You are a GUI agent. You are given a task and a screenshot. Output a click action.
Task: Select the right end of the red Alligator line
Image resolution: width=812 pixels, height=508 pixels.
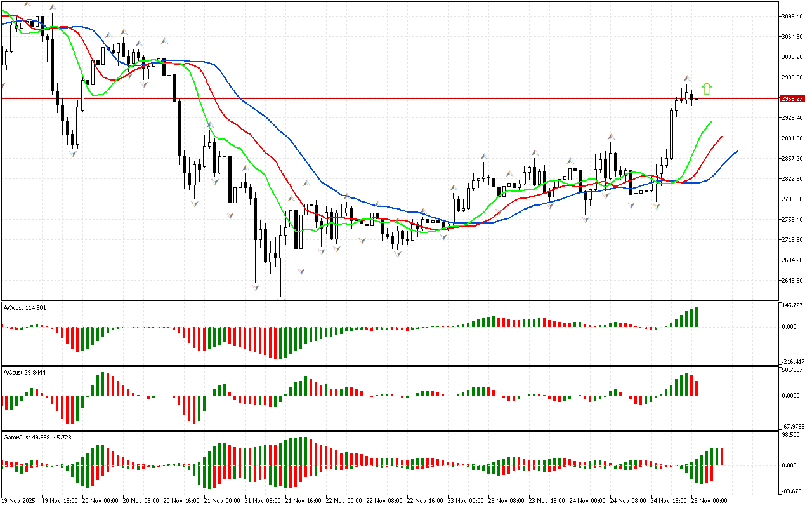coord(721,137)
